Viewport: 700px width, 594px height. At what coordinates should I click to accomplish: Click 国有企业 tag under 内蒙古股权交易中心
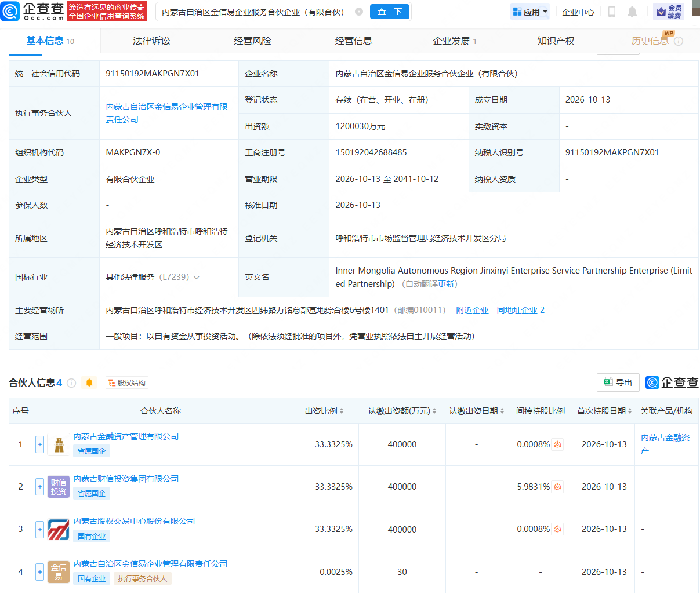[92, 536]
